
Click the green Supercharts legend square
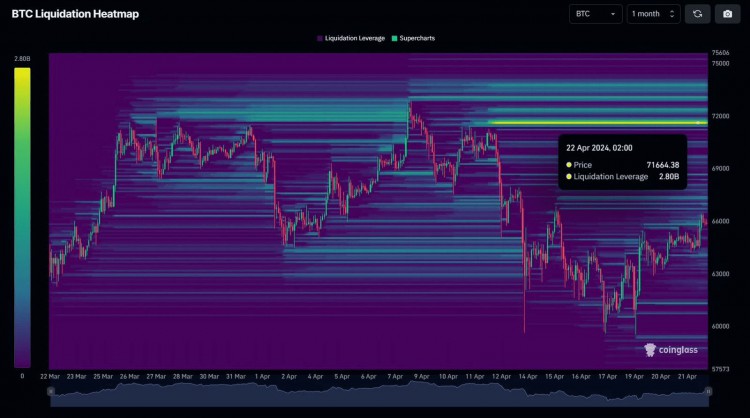coord(395,38)
